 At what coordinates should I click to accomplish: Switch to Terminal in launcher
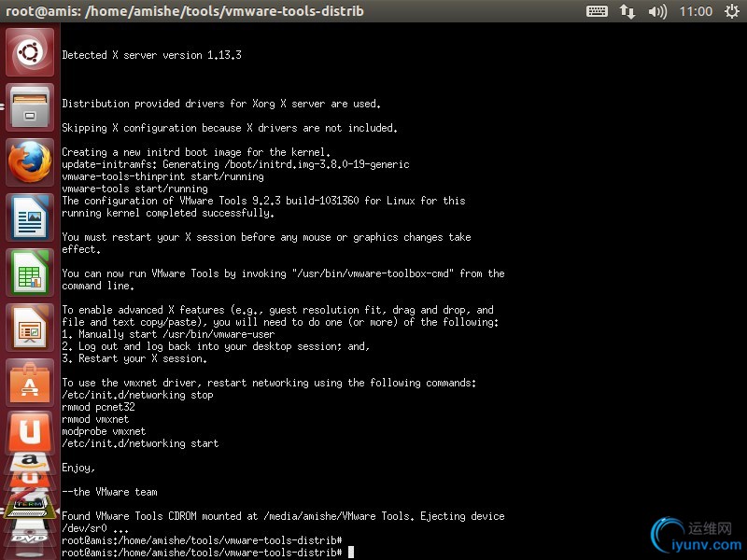[x=30, y=509]
